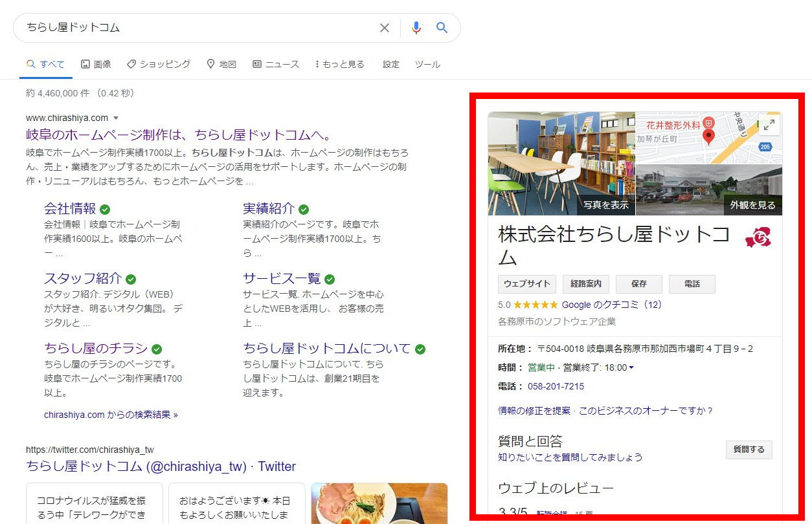
Task: Open chirashiya.com からの検索結果 link
Action: pos(111,415)
